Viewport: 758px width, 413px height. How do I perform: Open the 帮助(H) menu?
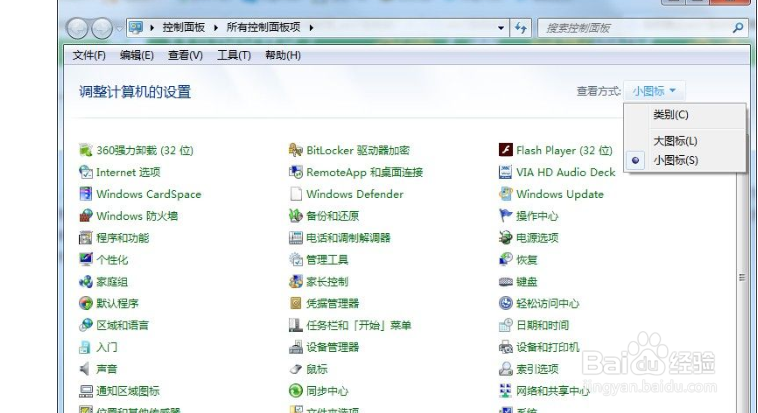[x=283, y=56]
